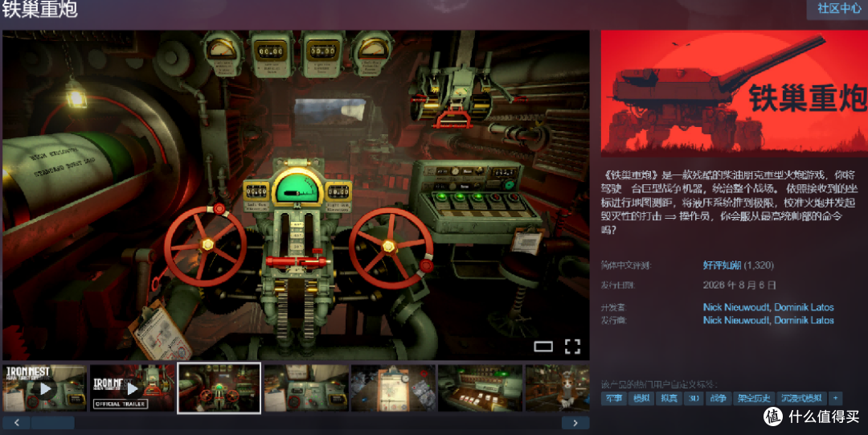Select the 军事 tag
868x435 pixels.
(613, 398)
